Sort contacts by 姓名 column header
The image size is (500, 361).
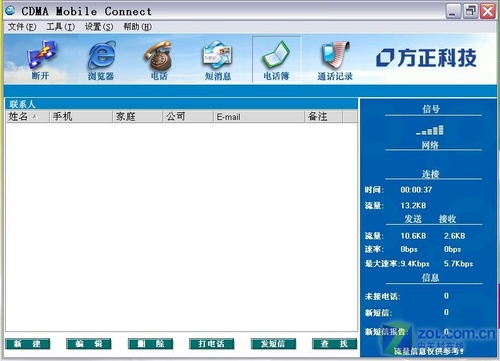[28, 117]
